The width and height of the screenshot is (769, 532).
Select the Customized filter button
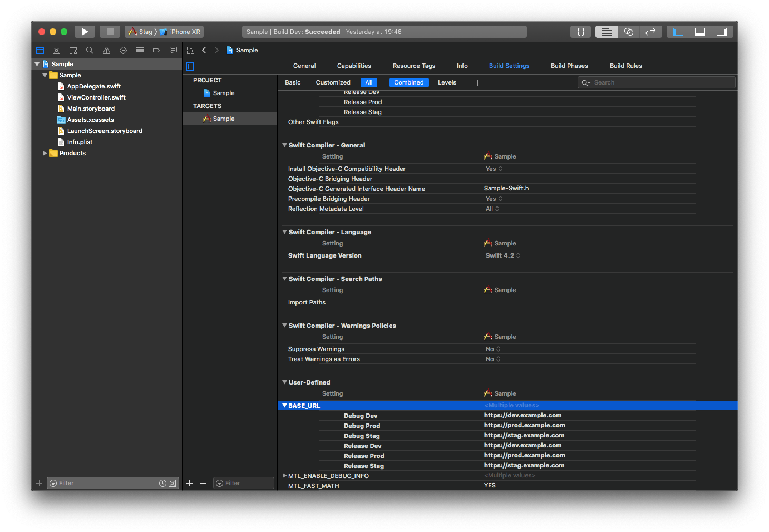[x=333, y=82]
